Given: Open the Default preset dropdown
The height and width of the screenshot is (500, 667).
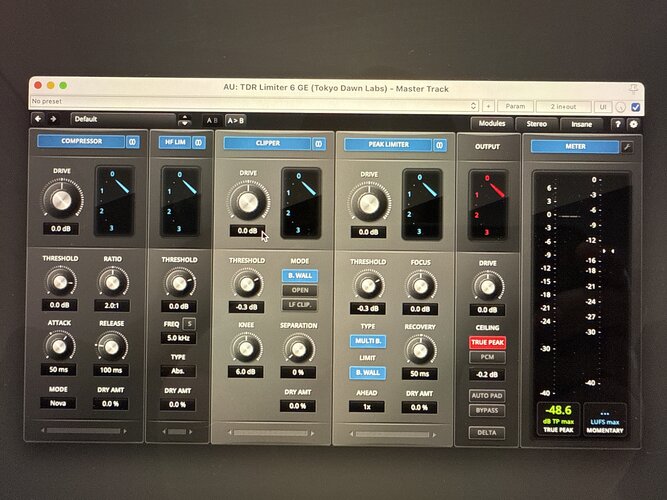Looking at the screenshot, I should [x=123, y=119].
